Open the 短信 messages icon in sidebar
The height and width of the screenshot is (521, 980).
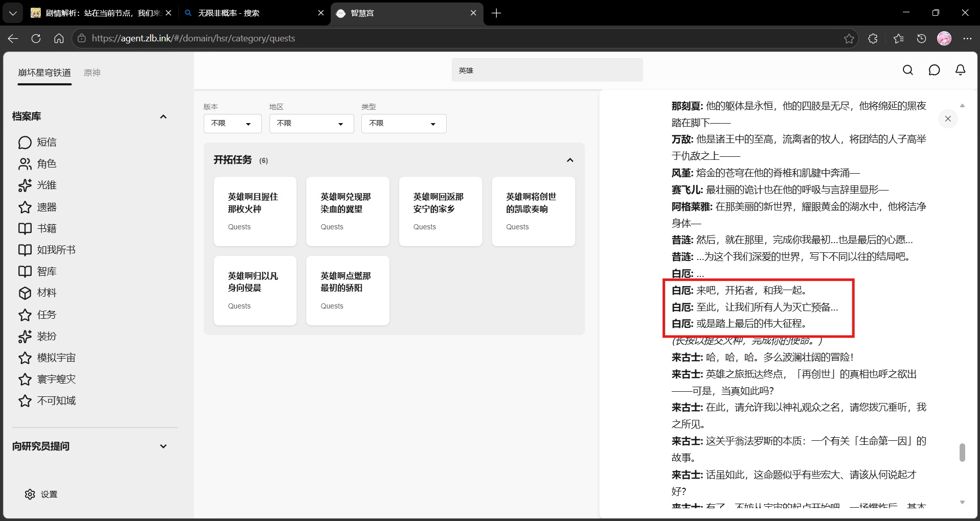(x=25, y=143)
